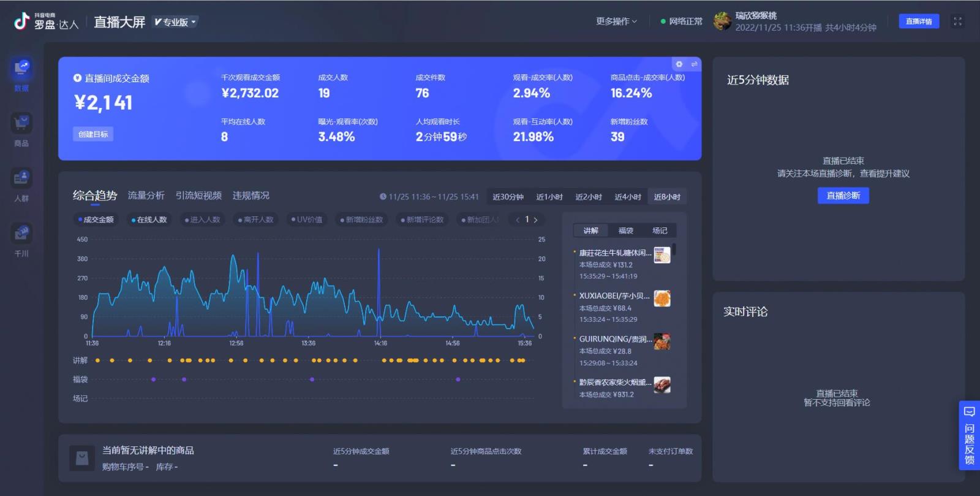Viewport: 980px width, 496px height.
Task: Open the 数据 (Data) sidebar icon
Action: (21, 68)
